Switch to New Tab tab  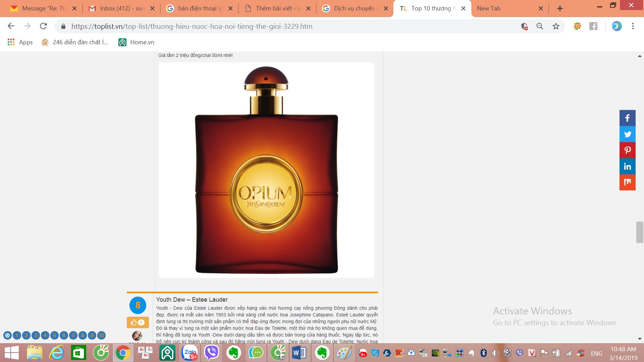488,8
